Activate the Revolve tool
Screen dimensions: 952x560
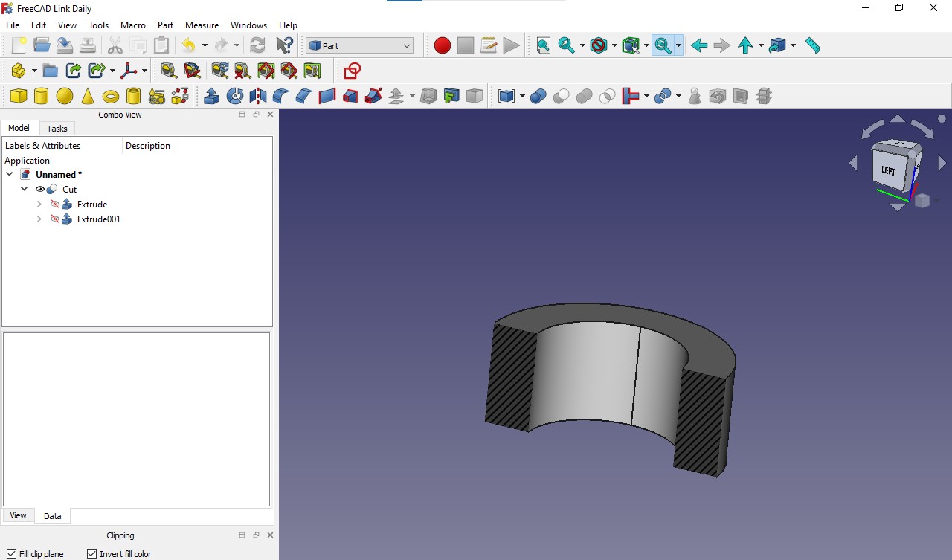(235, 96)
